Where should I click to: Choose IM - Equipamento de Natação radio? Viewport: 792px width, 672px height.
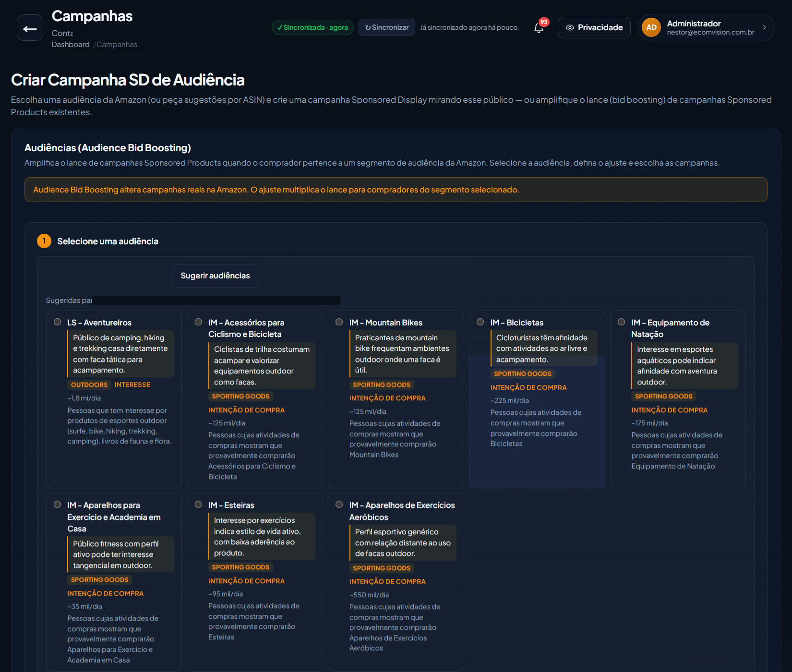pos(622,322)
